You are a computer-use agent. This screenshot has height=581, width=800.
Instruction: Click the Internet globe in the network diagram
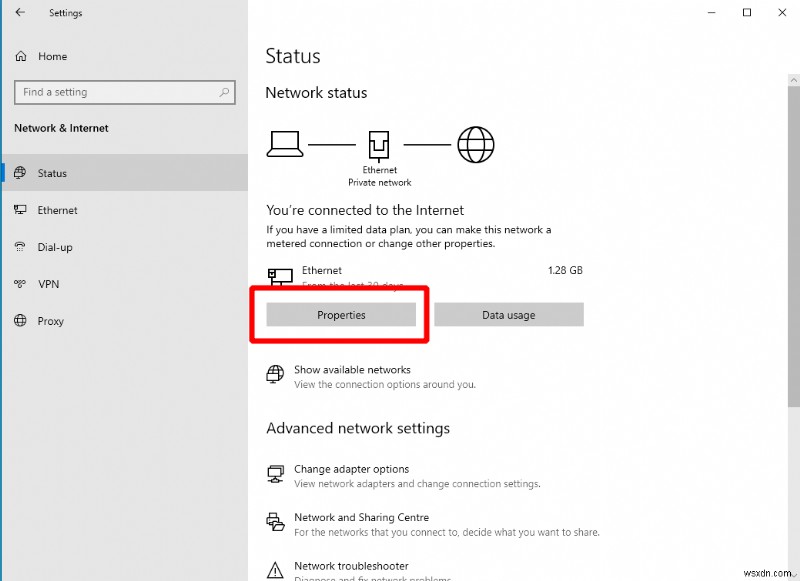pos(476,144)
